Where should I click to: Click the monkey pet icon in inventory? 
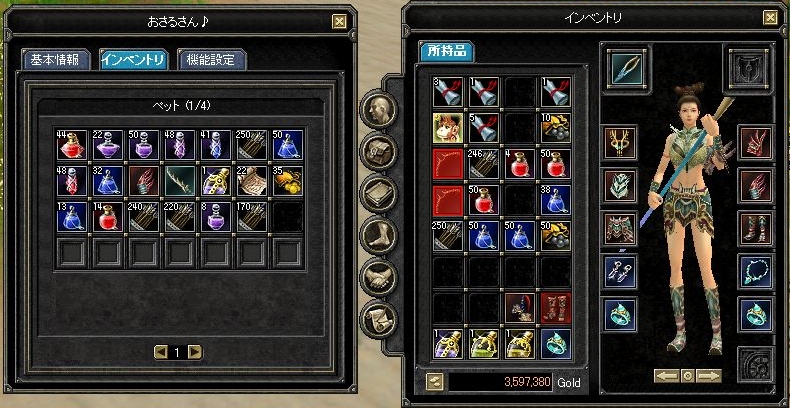click(448, 127)
